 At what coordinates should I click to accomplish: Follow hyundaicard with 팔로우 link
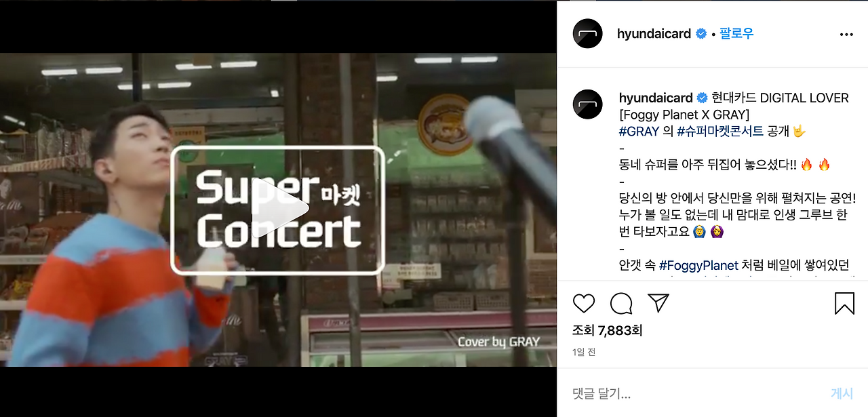click(x=736, y=33)
